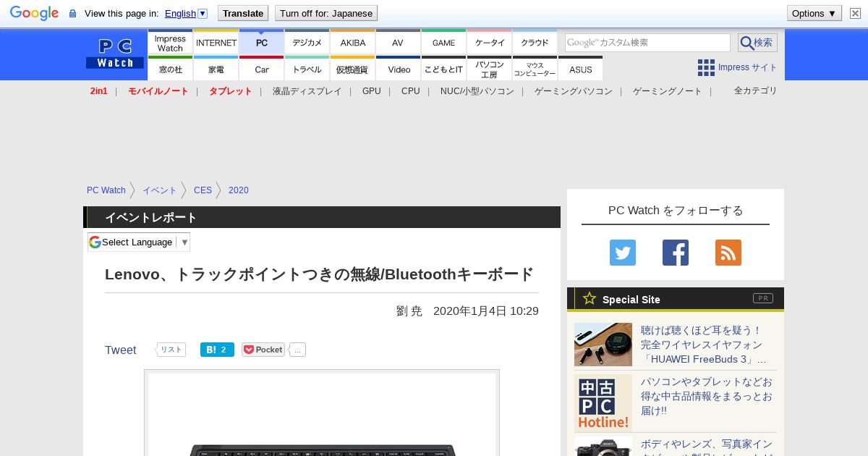Click the Hatena bookmark B! button
Screen dimensions: 868x456
point(217,350)
